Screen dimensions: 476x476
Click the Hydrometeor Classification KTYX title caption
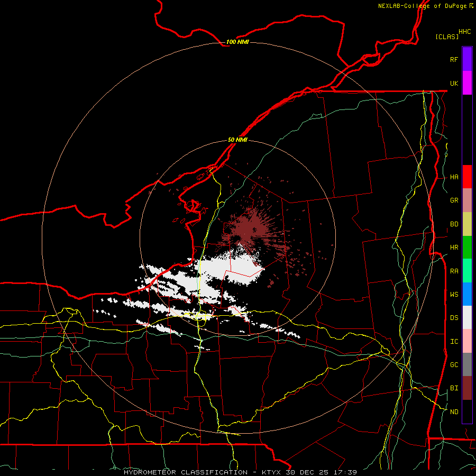240,472
